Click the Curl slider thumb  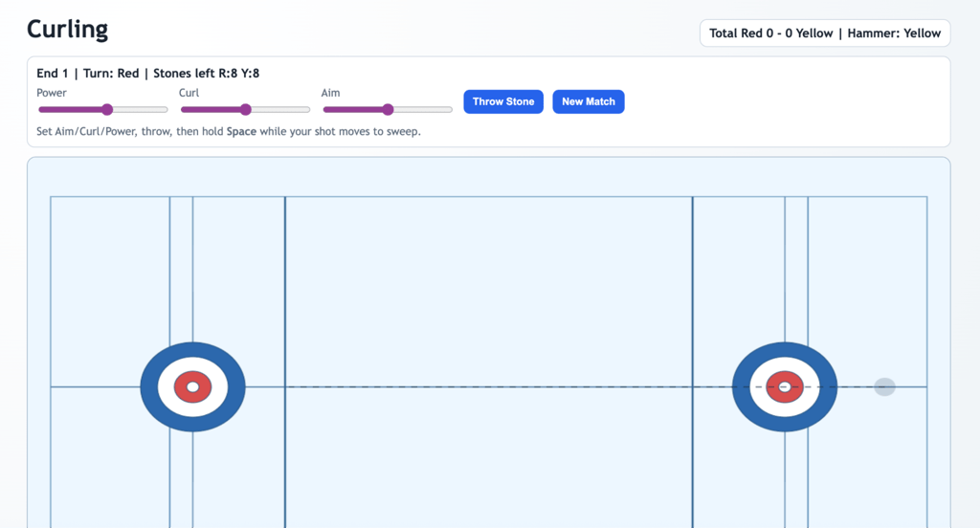246,110
